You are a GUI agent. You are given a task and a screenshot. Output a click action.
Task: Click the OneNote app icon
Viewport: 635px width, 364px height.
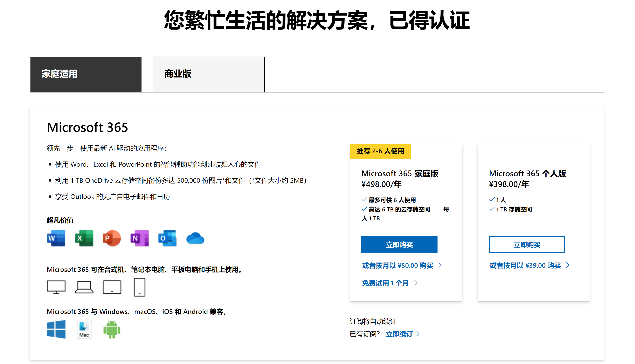pyautogui.click(x=139, y=238)
